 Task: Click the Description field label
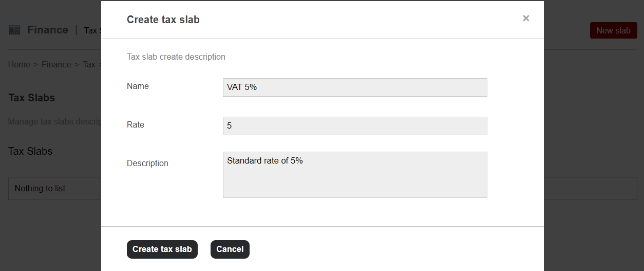147,164
